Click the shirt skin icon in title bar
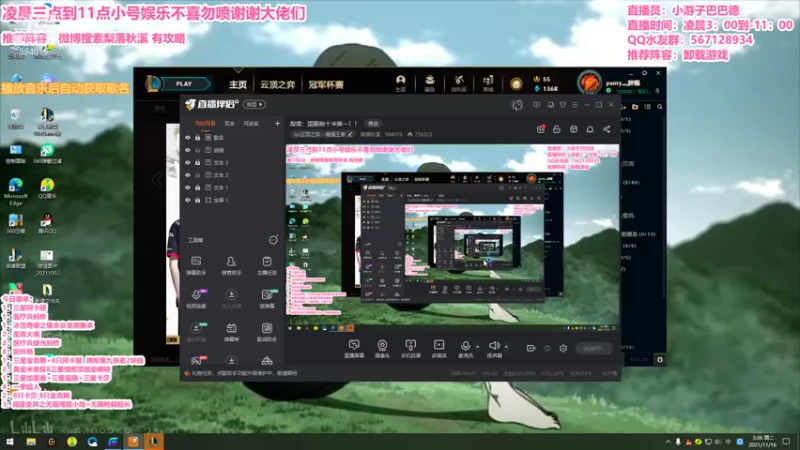This screenshot has width=800, height=450. click(x=563, y=105)
